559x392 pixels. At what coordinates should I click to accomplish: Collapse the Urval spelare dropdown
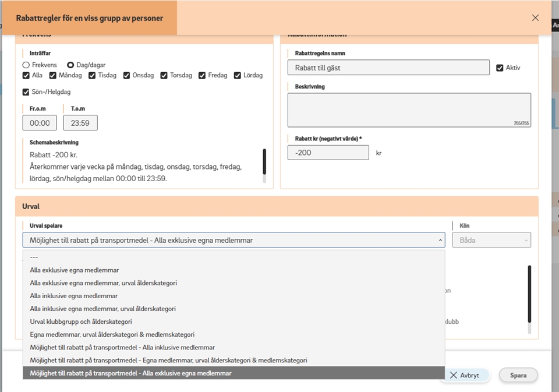pos(233,240)
